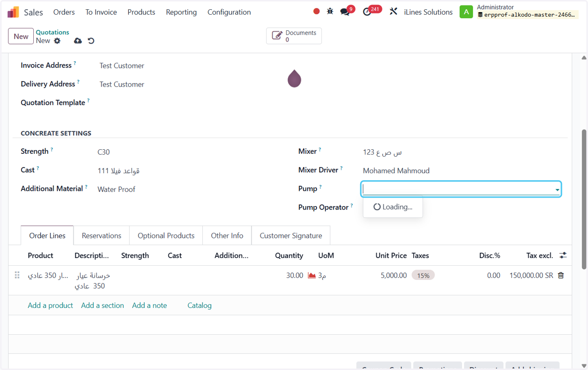The image size is (588, 370).
Task: Grab the order line drag handle
Action: coord(17,275)
